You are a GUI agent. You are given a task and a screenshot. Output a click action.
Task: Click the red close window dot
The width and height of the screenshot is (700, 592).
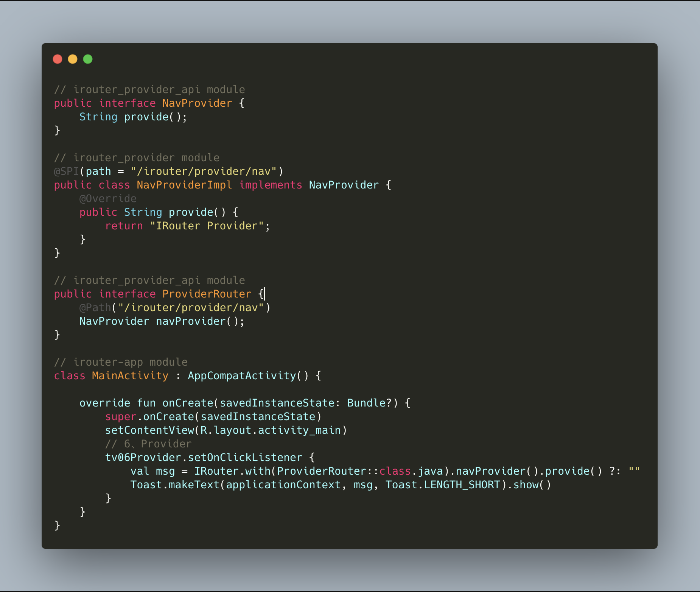(x=58, y=59)
